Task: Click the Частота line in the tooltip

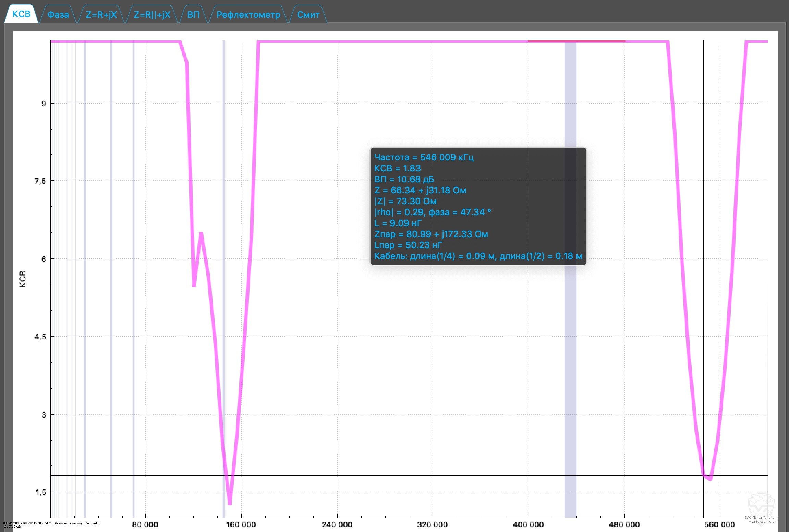Action: (424, 157)
